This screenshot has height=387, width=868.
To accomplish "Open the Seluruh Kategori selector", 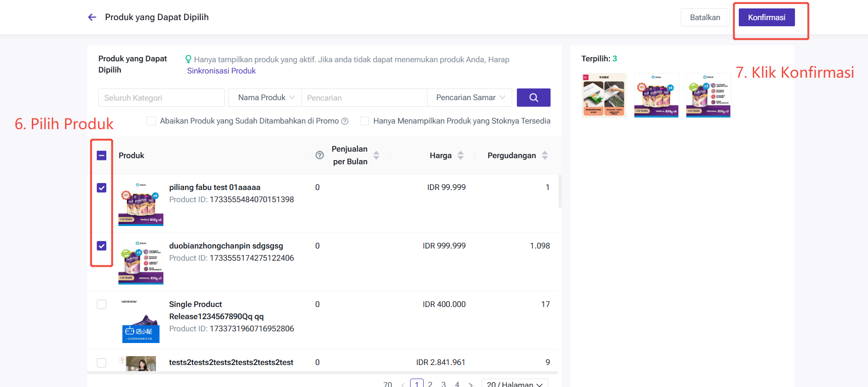I will pyautogui.click(x=161, y=98).
